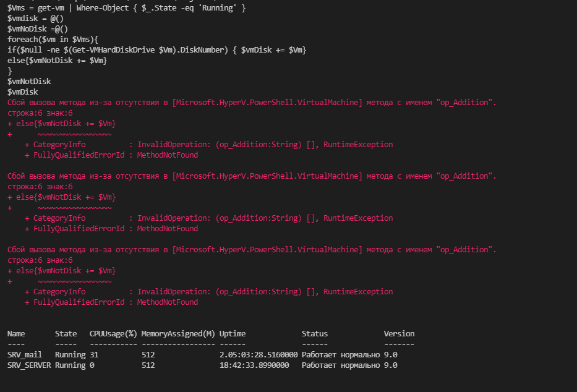Screen dimensions: 577x392
Task: Click the Name column header
Action: [x=16, y=334]
